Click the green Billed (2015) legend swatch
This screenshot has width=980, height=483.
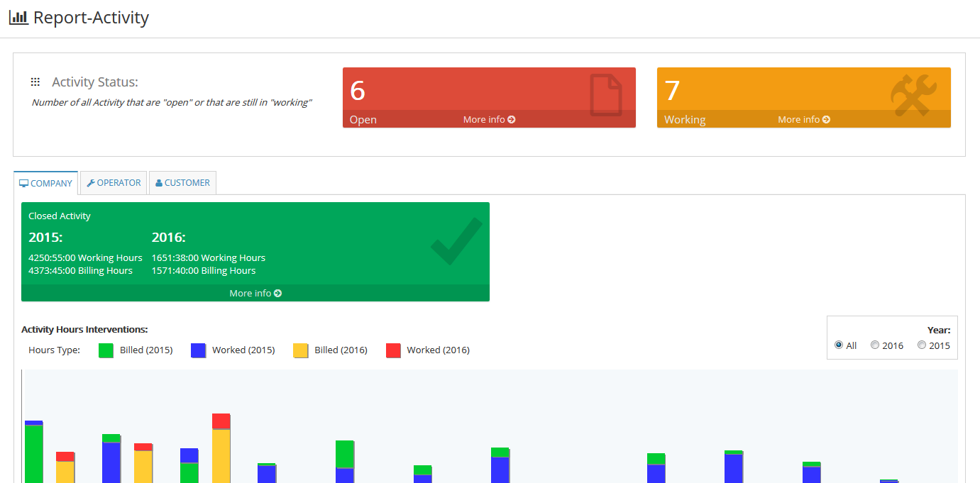click(x=106, y=350)
